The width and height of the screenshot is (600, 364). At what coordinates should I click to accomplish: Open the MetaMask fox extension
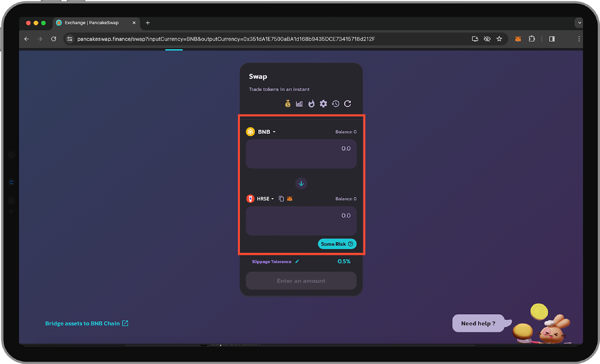(x=518, y=39)
